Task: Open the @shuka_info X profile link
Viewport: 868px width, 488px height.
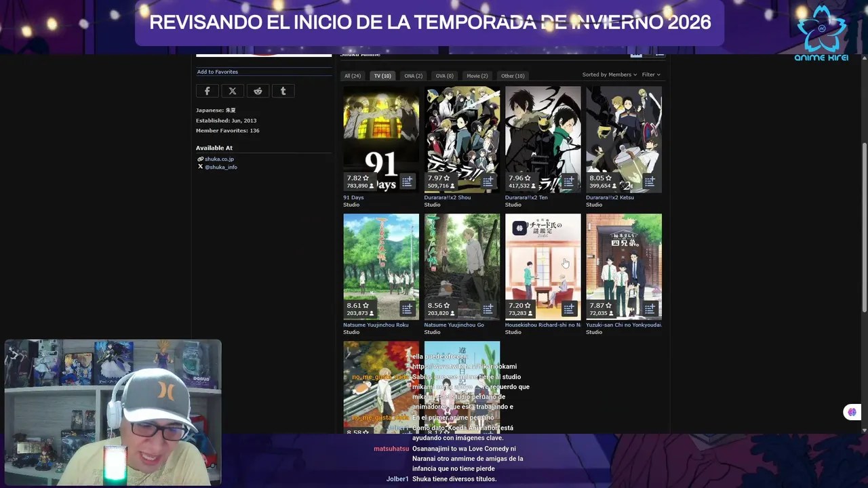Action: (x=221, y=167)
